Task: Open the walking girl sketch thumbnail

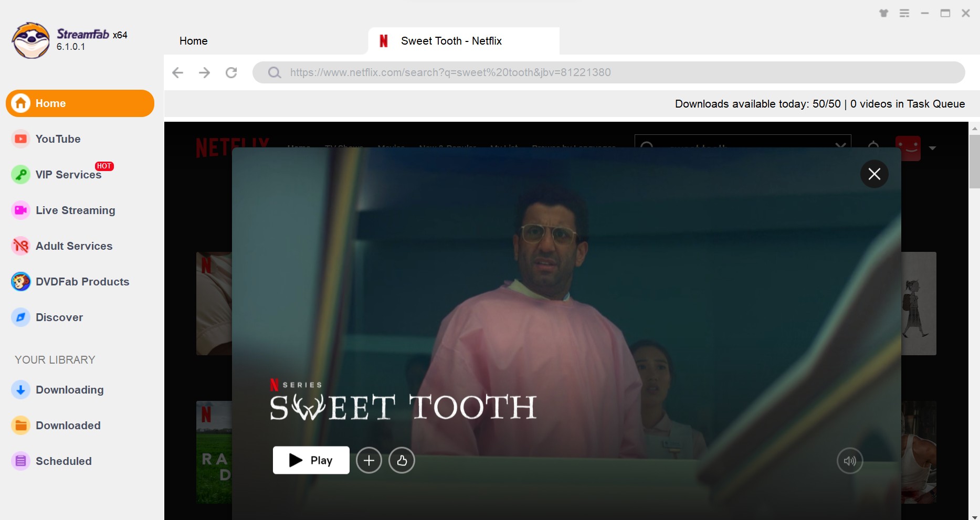Action: click(x=919, y=303)
